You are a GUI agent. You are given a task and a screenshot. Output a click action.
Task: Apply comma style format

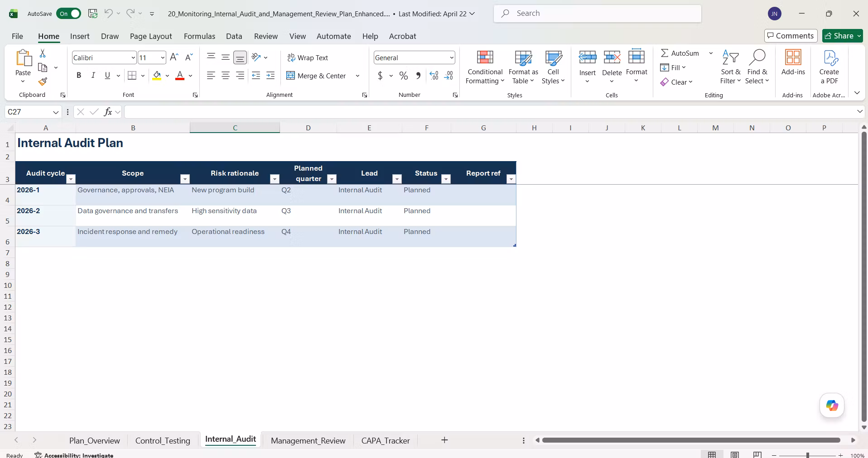coord(418,76)
